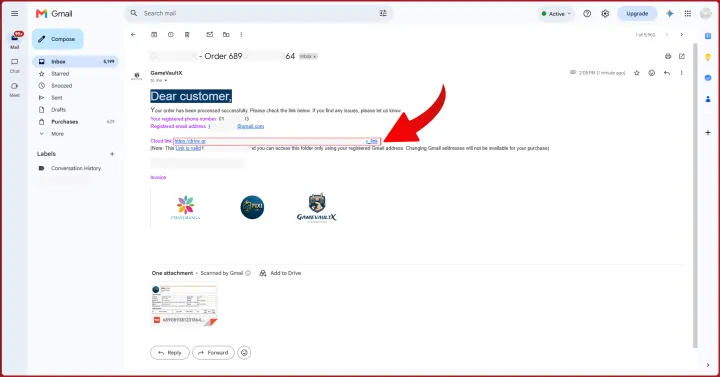The image size is (720, 377).
Task: Open Tasks in side panel
Action: click(x=708, y=78)
